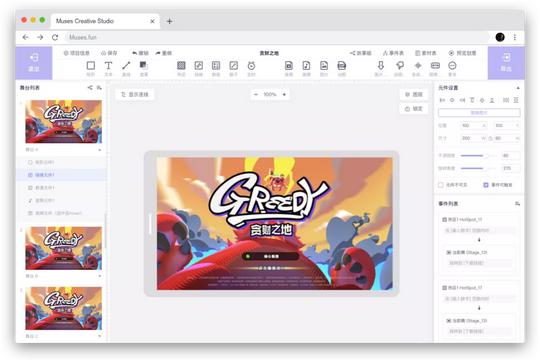Select the highlighted element in stage tree
This screenshot has width=540, height=360.
62,175
